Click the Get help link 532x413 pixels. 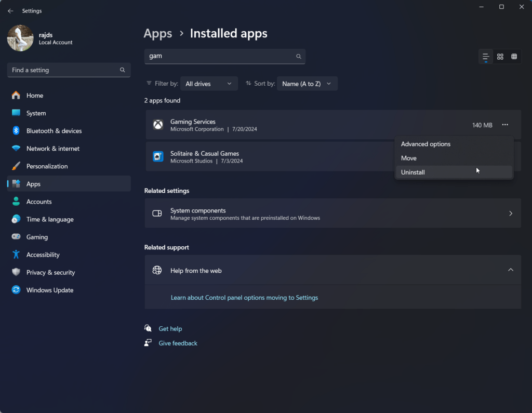[x=170, y=329]
